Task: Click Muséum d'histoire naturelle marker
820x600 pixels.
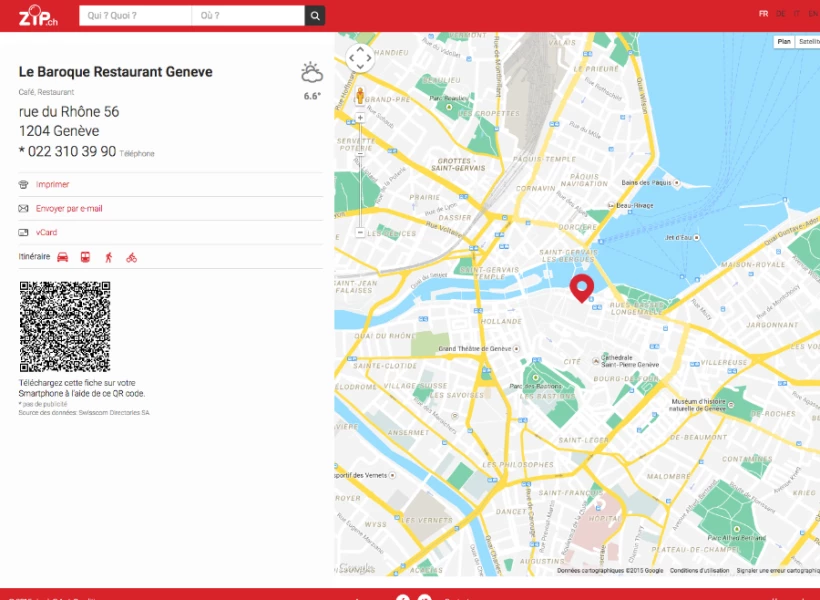Action: [x=731, y=405]
